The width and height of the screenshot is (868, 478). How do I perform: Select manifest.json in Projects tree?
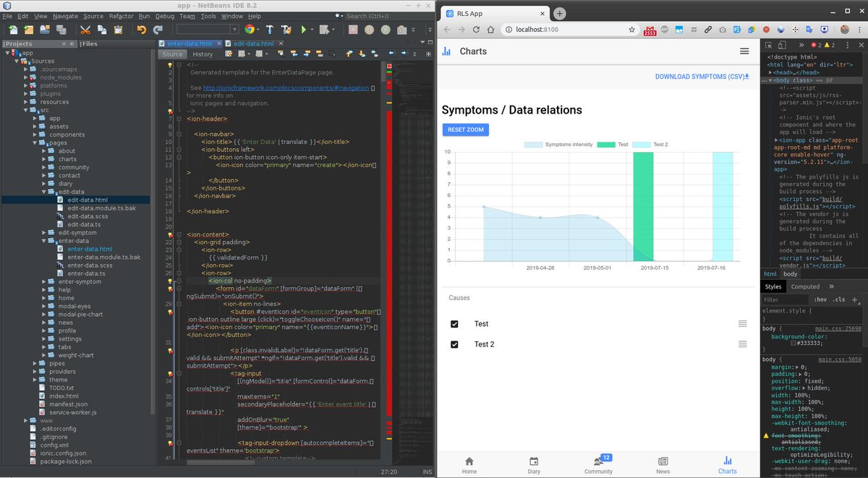click(69, 404)
